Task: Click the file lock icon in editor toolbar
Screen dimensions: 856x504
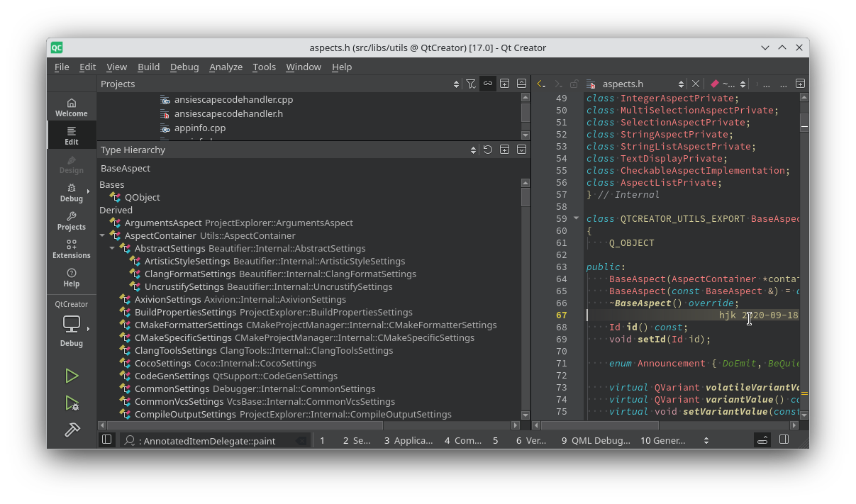Action: [x=574, y=84]
